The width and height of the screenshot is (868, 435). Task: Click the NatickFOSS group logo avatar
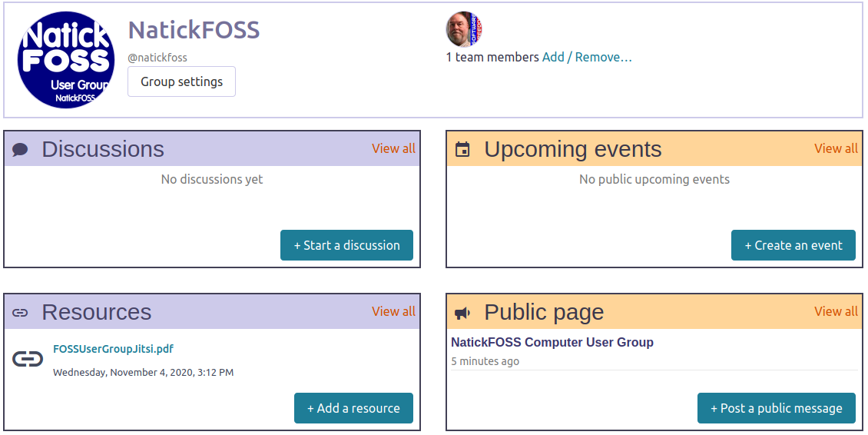point(65,61)
